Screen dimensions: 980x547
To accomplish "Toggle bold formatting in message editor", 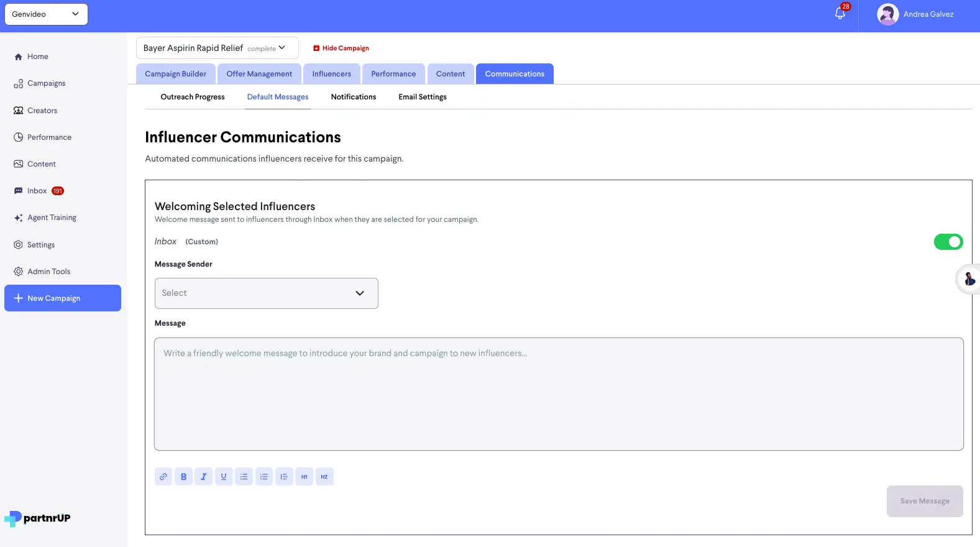I will [183, 477].
